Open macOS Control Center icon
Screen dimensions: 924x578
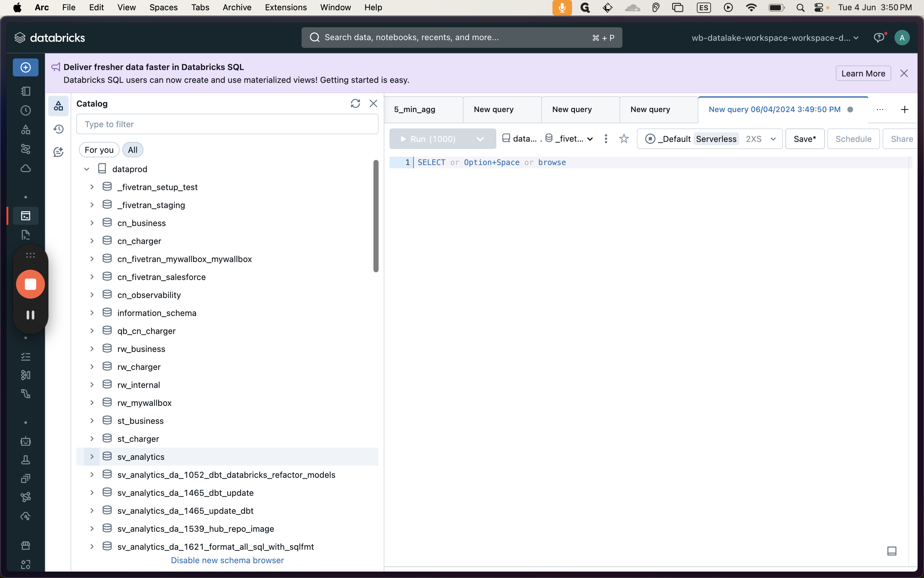coord(819,8)
